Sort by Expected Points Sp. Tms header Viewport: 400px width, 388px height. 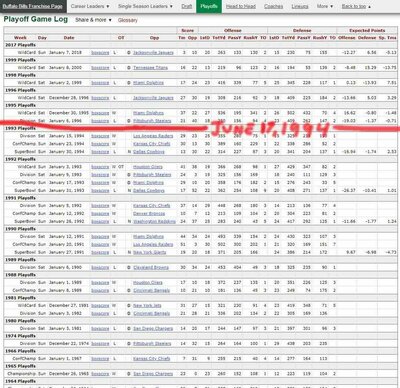click(388, 38)
